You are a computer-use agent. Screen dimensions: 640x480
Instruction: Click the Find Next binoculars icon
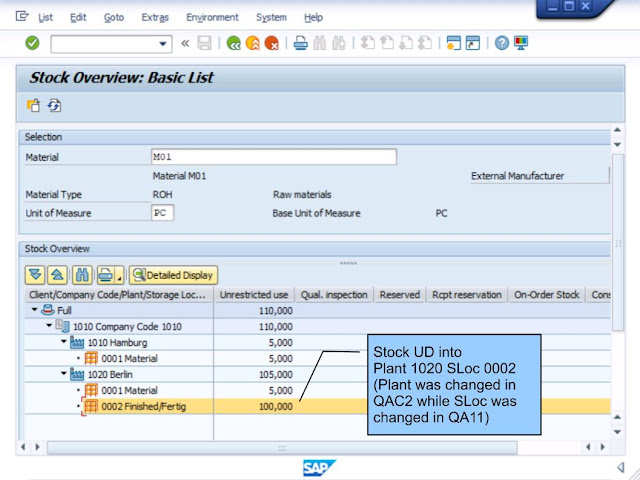click(x=338, y=43)
